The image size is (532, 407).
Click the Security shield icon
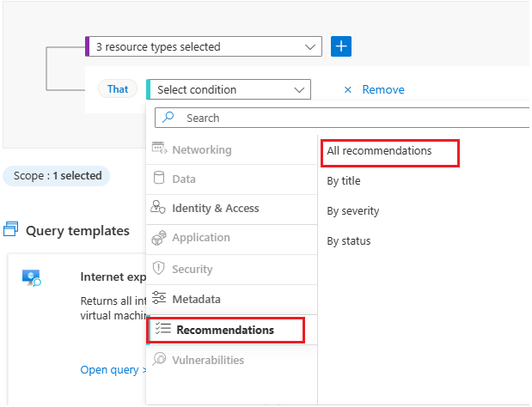[x=158, y=269]
